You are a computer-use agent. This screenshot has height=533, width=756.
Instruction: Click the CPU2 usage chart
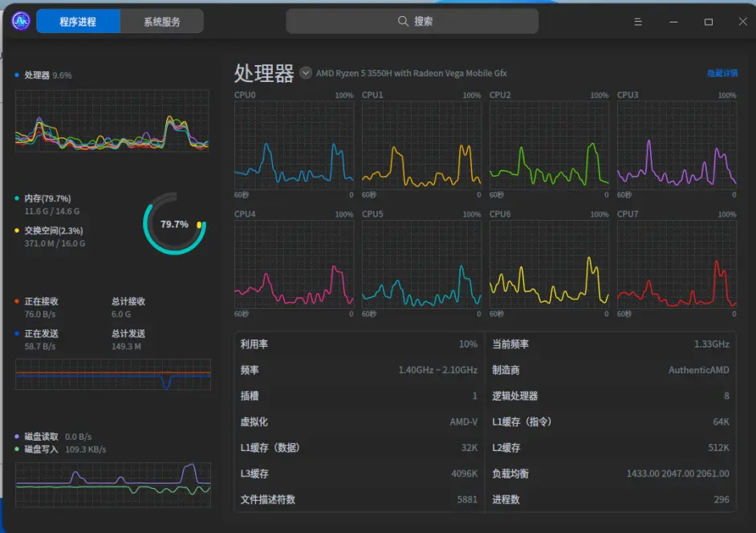pos(549,145)
